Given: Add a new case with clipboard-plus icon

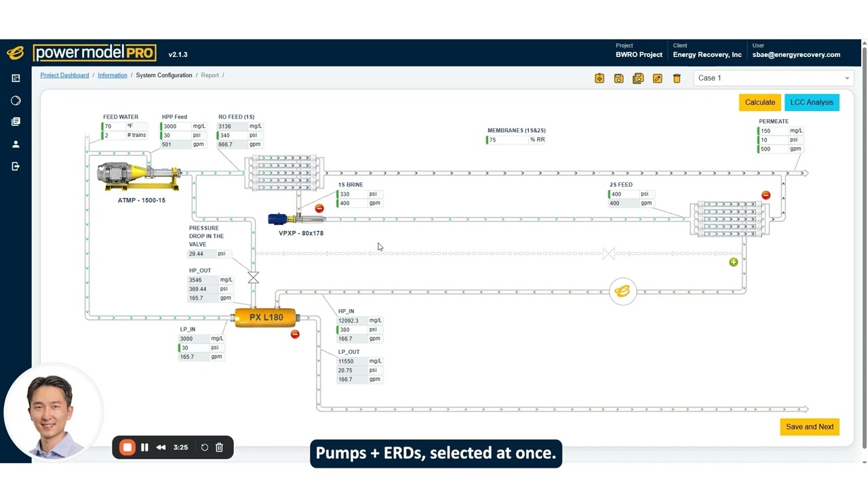Looking at the screenshot, I should (x=599, y=79).
